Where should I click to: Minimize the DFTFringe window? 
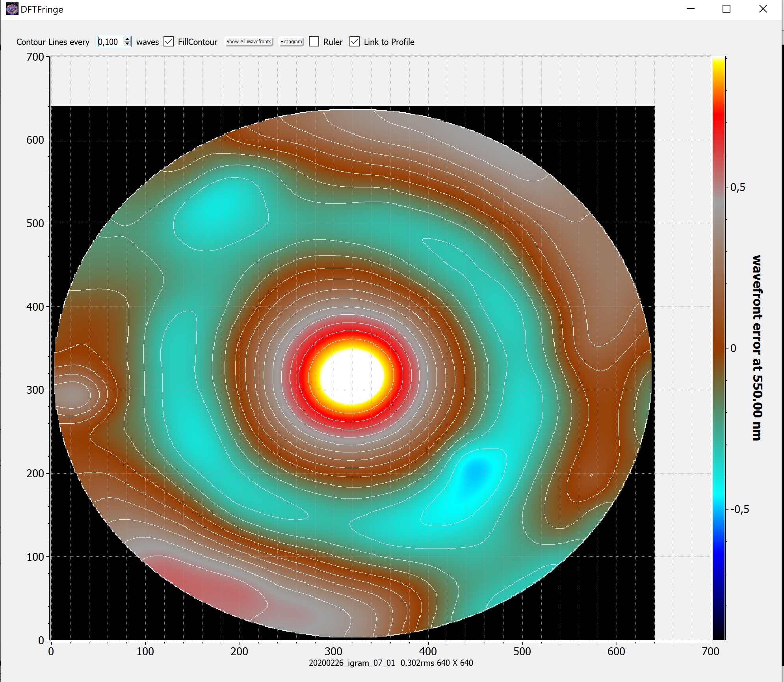click(x=690, y=9)
